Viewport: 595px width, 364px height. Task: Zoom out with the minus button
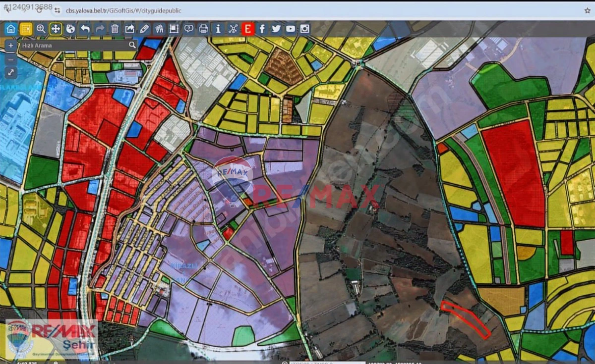pyautogui.click(x=11, y=59)
